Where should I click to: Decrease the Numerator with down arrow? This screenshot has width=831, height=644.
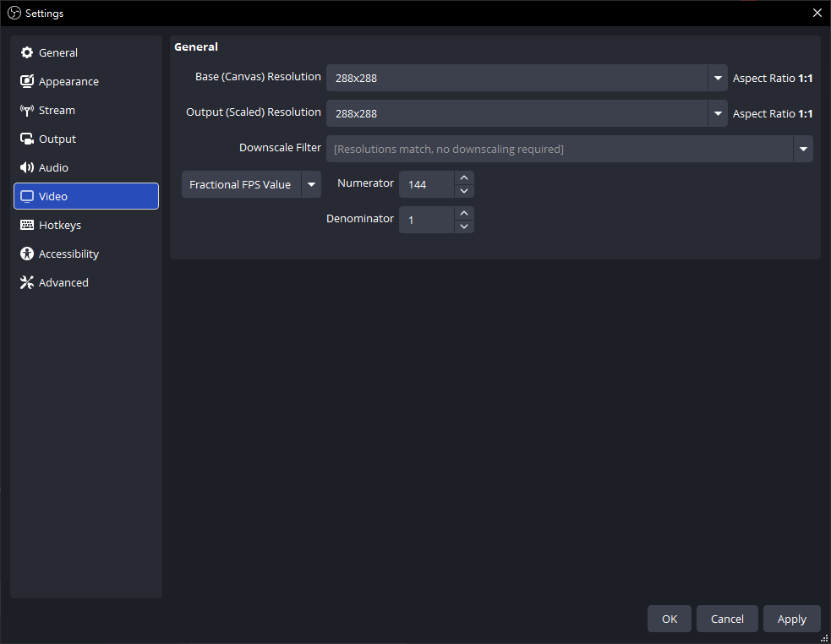[464, 191]
